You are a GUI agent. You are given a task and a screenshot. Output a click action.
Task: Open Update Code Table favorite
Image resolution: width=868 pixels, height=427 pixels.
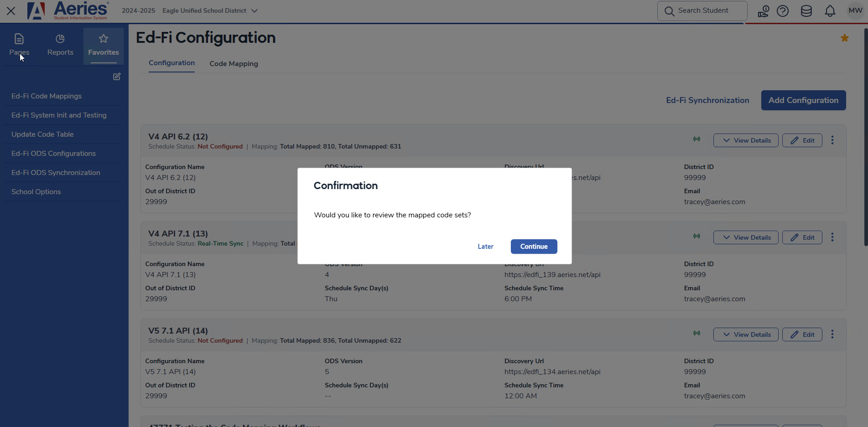42,134
